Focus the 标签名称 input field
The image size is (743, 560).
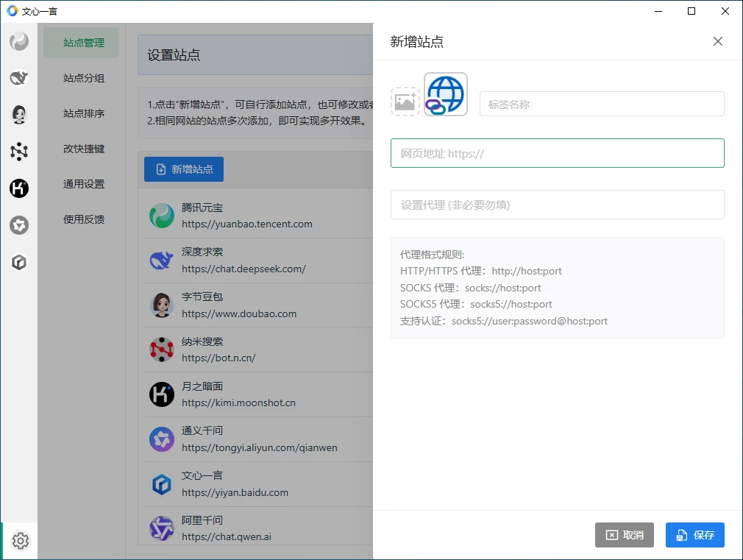click(601, 104)
